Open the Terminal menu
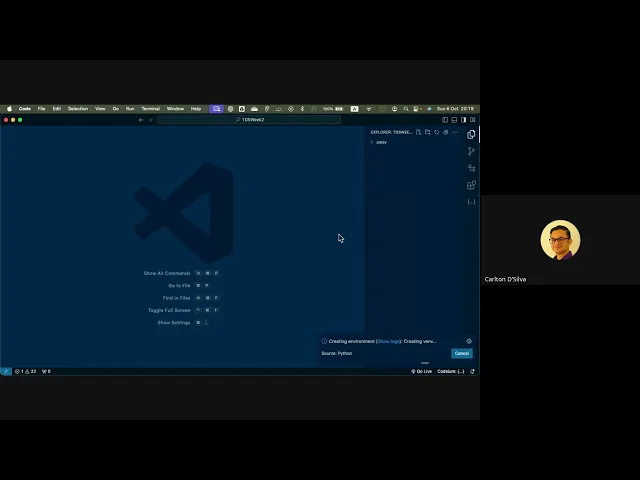This screenshot has height=480, width=640. [151, 109]
